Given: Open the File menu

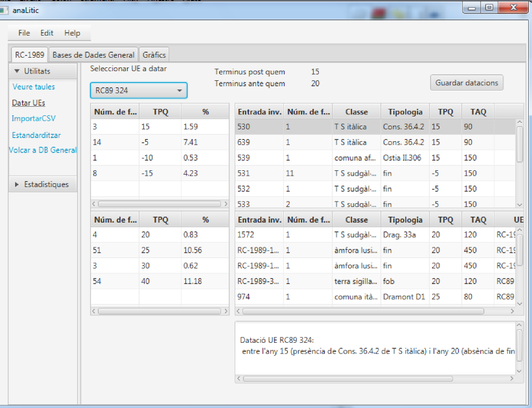Looking at the screenshot, I should click(24, 33).
